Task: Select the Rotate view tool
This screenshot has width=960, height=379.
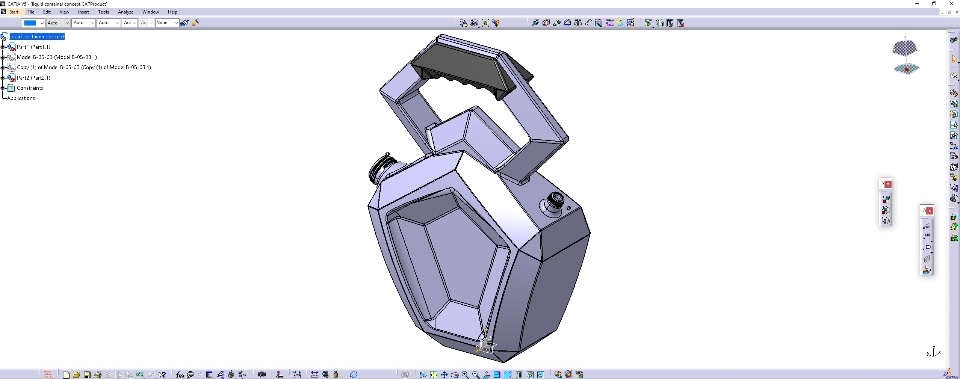Action: point(454,374)
